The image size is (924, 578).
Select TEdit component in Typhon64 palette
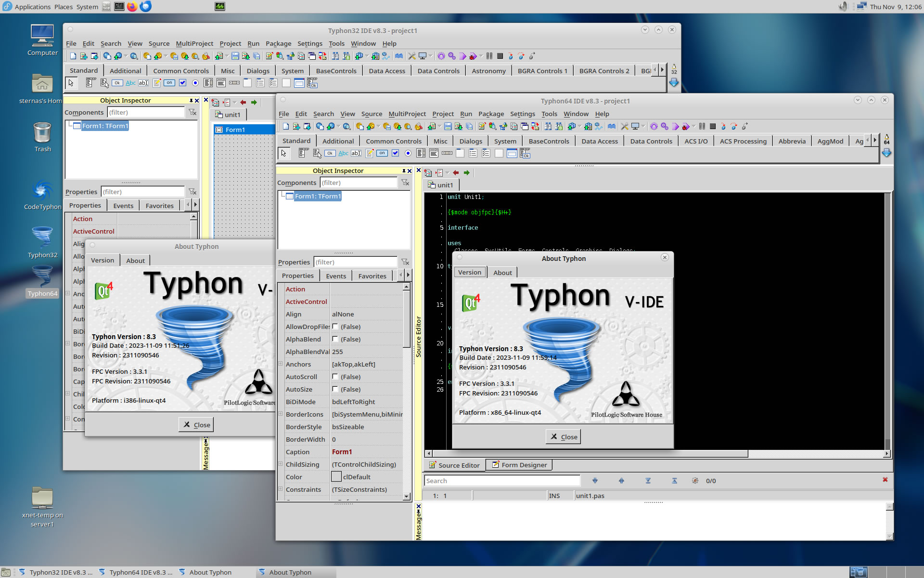tap(356, 153)
